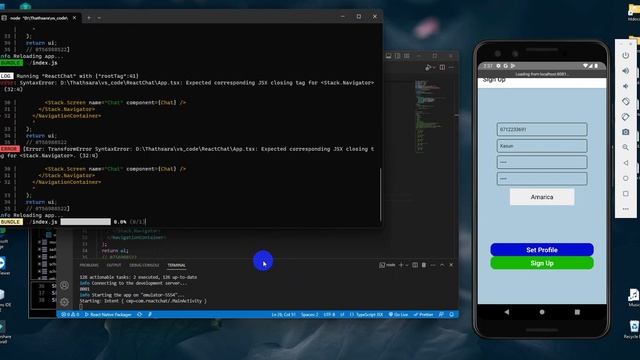Click Prettier status bar item
Image resolution: width=640 pixels, height=360 pixels.
pyautogui.click(x=423, y=315)
